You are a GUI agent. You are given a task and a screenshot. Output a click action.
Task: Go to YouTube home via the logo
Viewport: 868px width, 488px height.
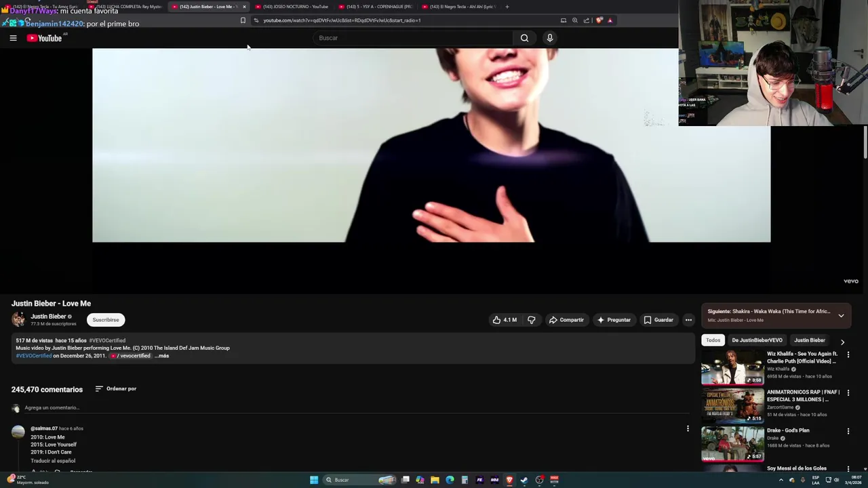point(44,38)
